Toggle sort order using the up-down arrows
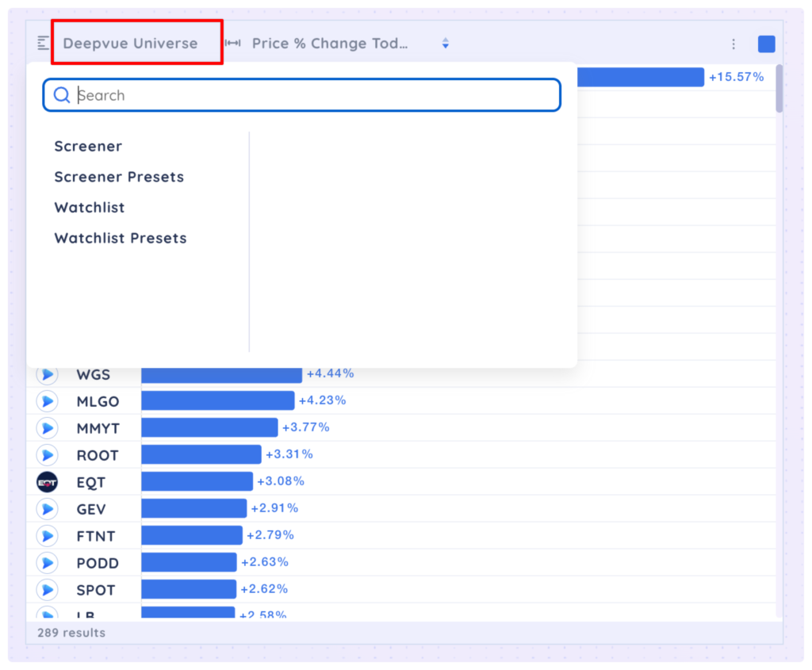812x670 pixels. pos(446,44)
